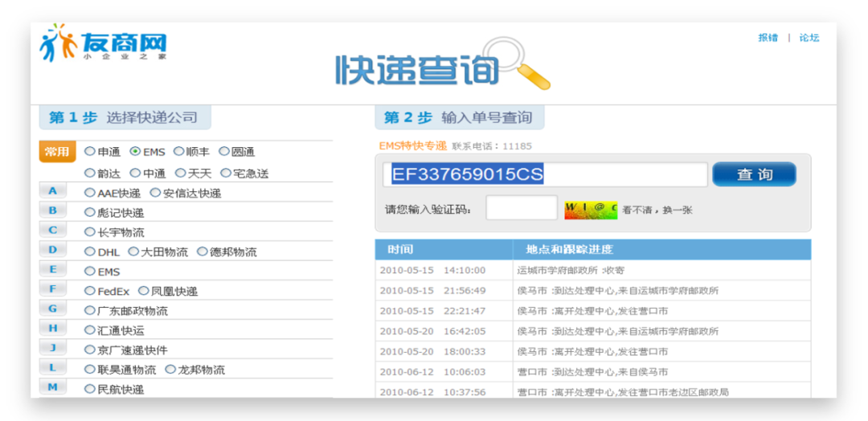Pick the 天天 courier radio button
Screen dimensions: 868x421
[x=181, y=174]
